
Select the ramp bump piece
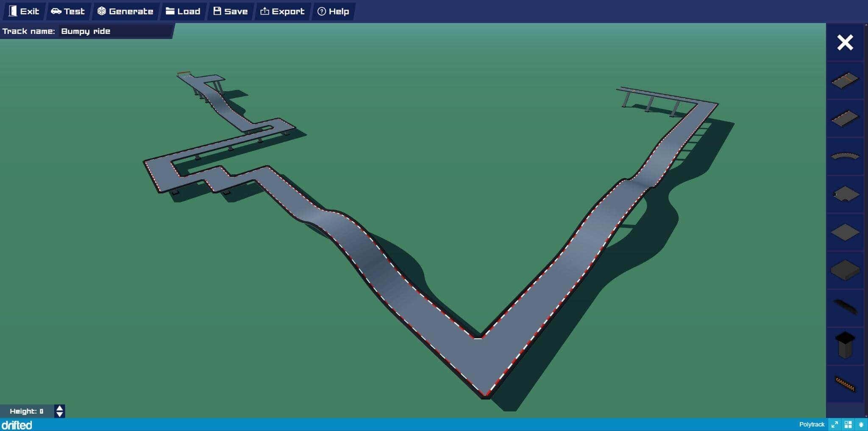tap(845, 307)
